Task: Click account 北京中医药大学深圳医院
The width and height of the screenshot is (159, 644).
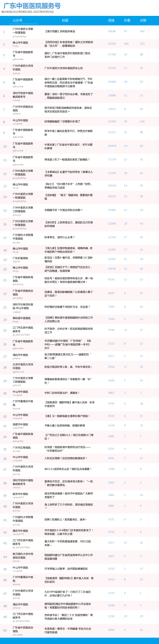Action: [x=23, y=366]
